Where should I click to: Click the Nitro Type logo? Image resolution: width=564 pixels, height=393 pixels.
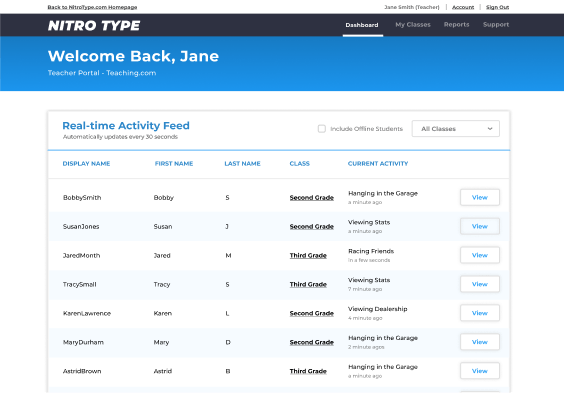(x=94, y=26)
